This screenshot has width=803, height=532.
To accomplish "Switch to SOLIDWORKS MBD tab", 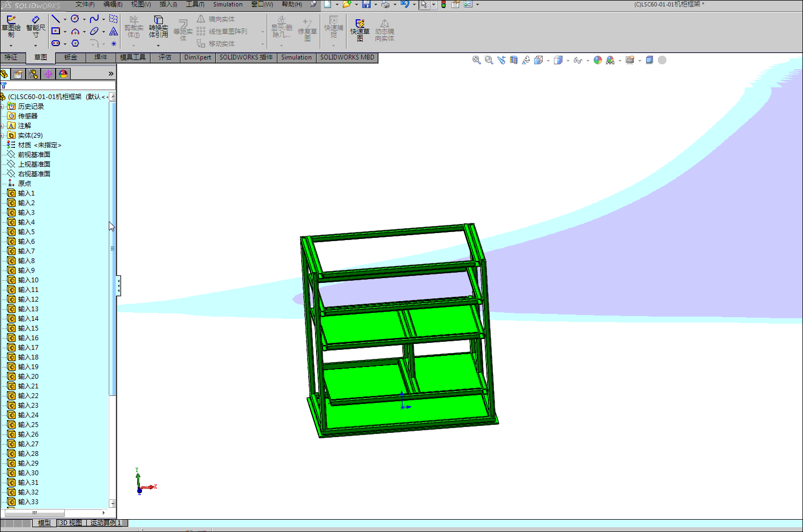I will tap(347, 57).
